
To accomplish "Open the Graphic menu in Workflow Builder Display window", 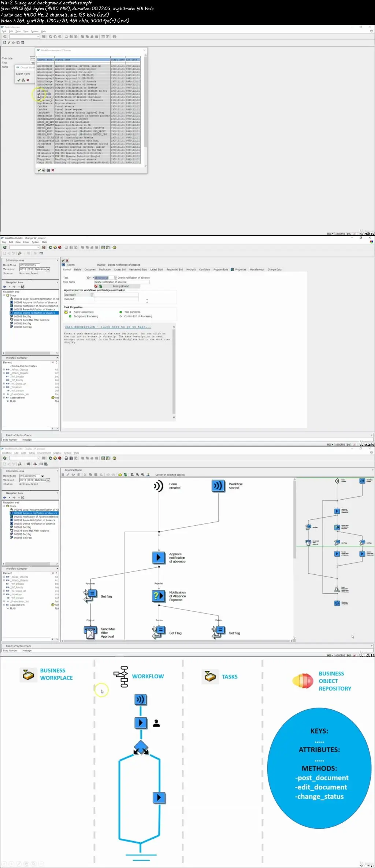I will tap(57, 453).
